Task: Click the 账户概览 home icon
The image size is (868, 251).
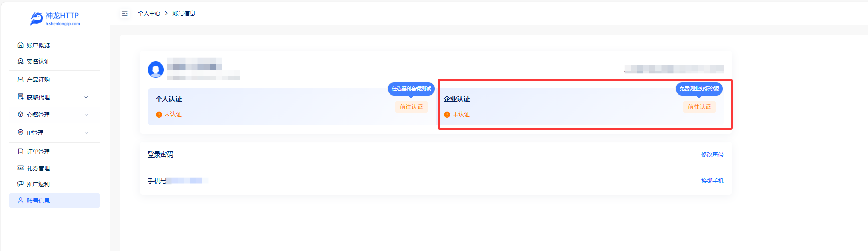Action: (x=21, y=45)
